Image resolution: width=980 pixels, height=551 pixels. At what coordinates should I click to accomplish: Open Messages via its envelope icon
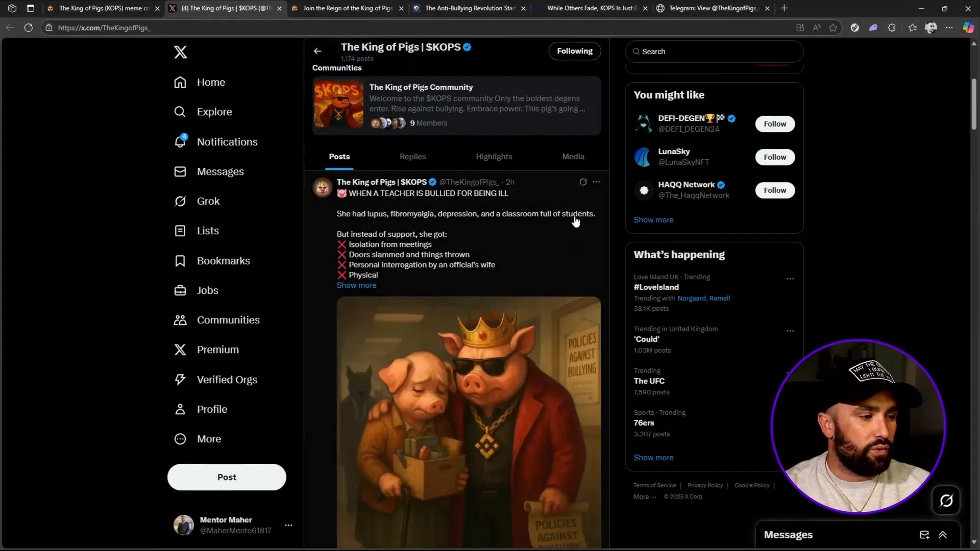pos(180,171)
